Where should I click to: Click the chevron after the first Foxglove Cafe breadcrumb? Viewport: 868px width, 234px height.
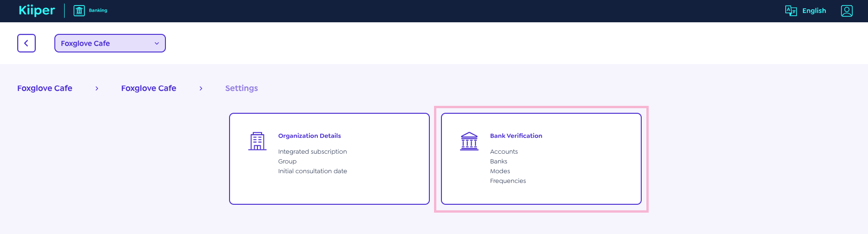pos(97,88)
